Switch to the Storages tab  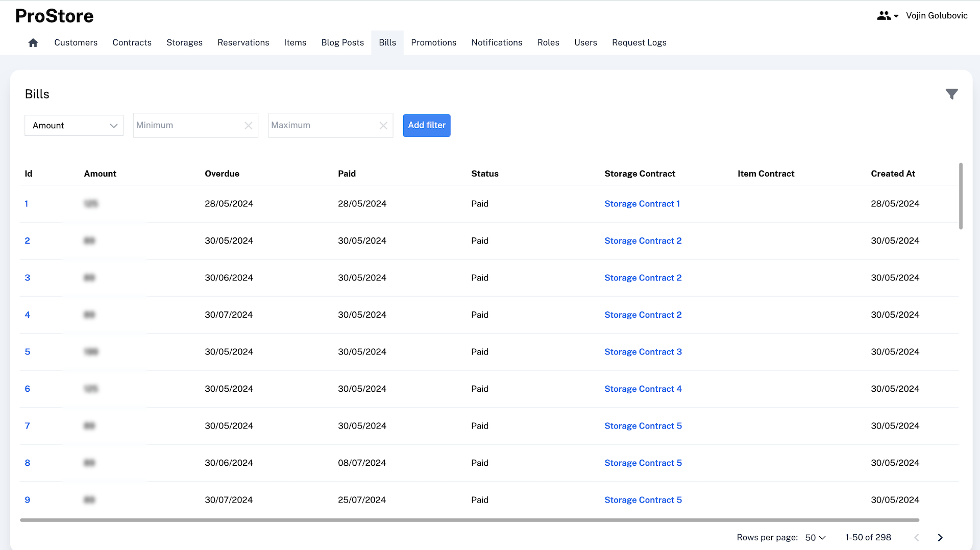click(x=184, y=43)
